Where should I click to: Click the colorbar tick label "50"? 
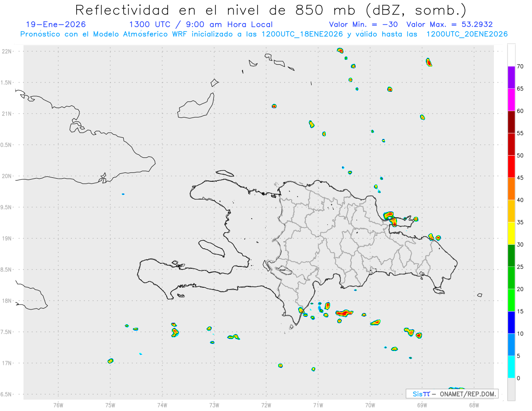520,156
